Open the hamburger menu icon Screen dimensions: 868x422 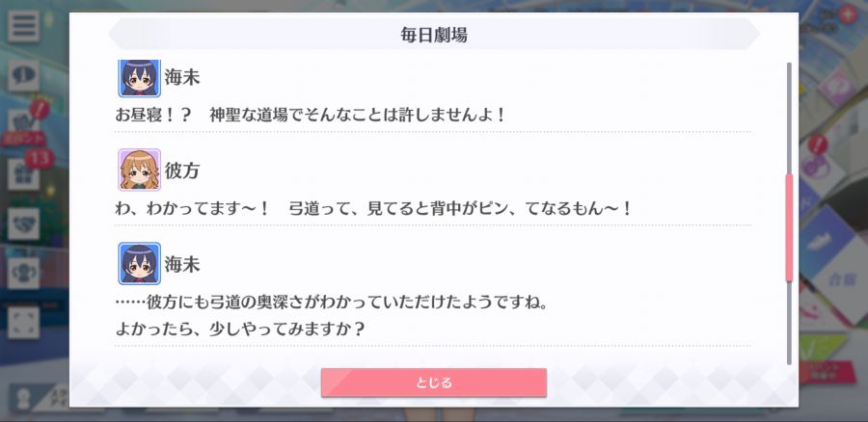click(23, 26)
